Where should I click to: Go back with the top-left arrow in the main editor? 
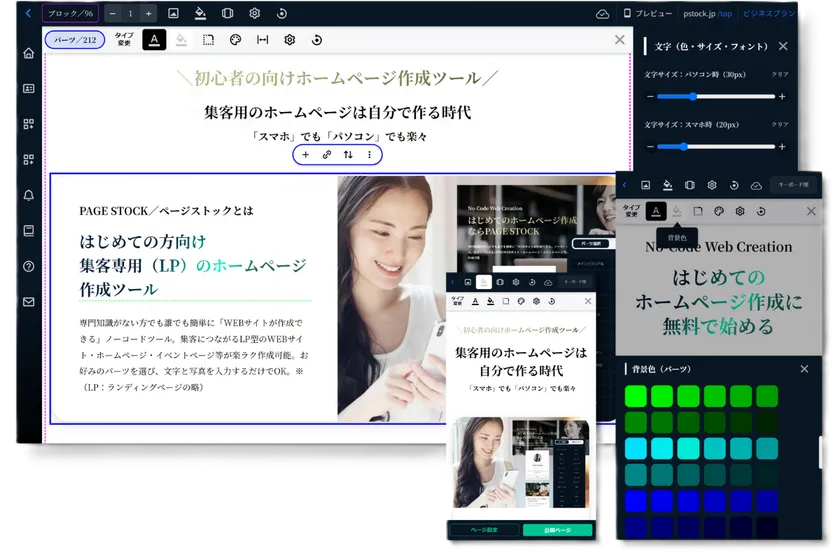[x=28, y=13]
